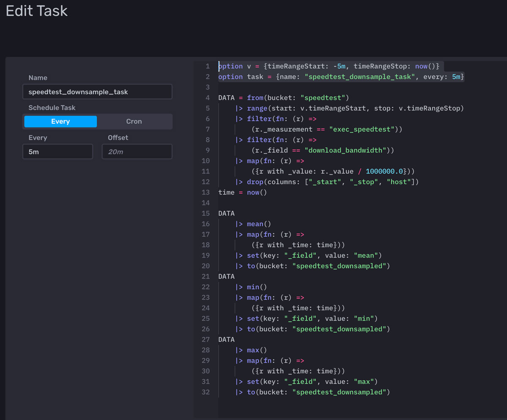Click the max() function in the editor
507x420 pixels.
[x=253, y=350]
